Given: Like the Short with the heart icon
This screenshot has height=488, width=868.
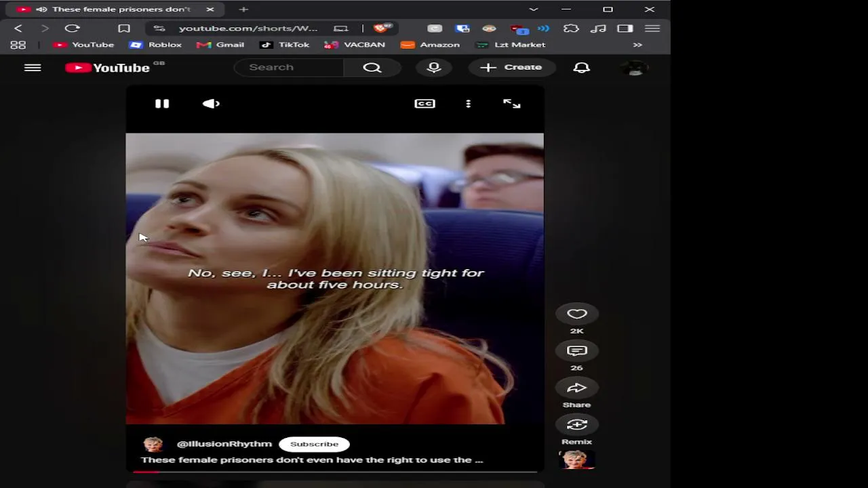Looking at the screenshot, I should pyautogui.click(x=576, y=314).
